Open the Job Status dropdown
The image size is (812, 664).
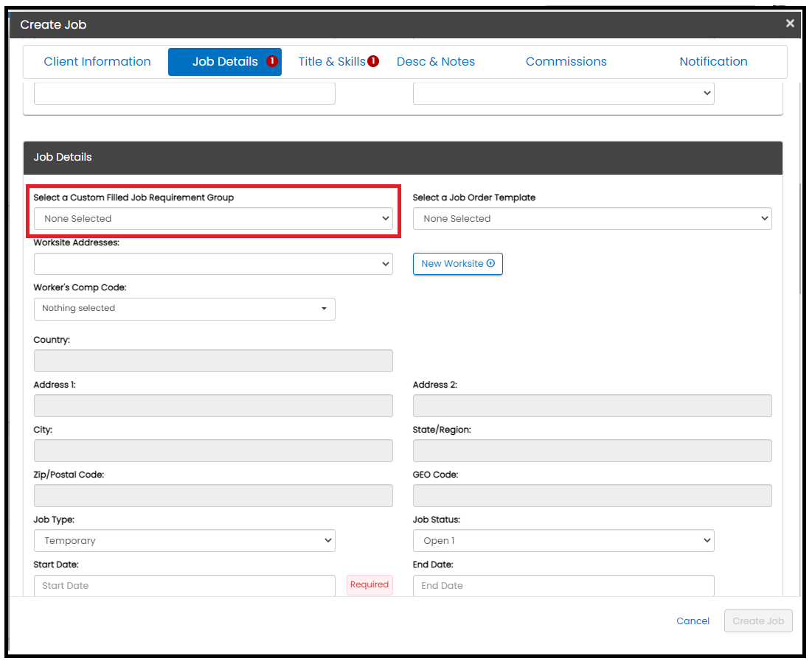(x=563, y=540)
